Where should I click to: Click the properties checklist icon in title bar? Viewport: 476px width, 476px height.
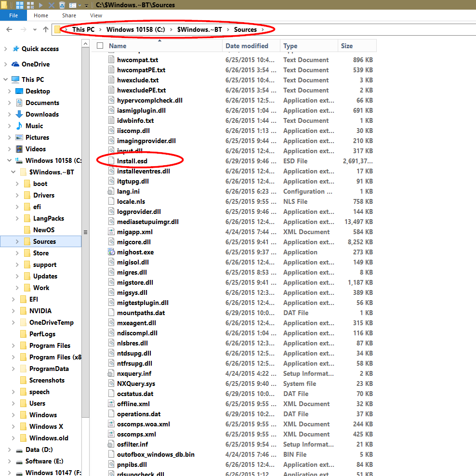coord(73,5)
